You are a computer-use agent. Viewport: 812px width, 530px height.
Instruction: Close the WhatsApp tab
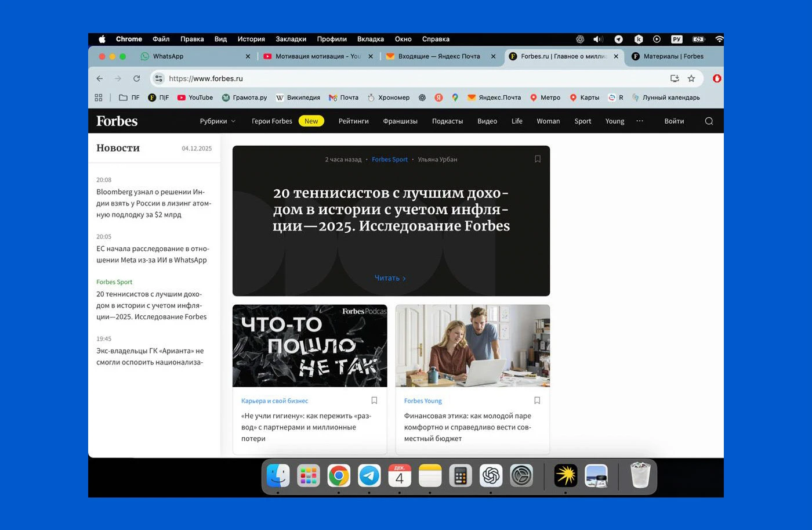(248, 56)
